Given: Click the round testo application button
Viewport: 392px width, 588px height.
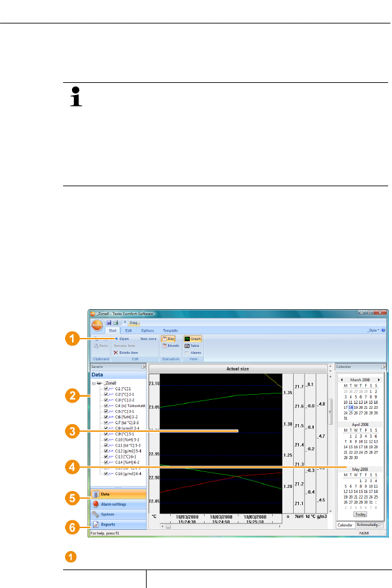Looking at the screenshot, I should click(x=97, y=325).
